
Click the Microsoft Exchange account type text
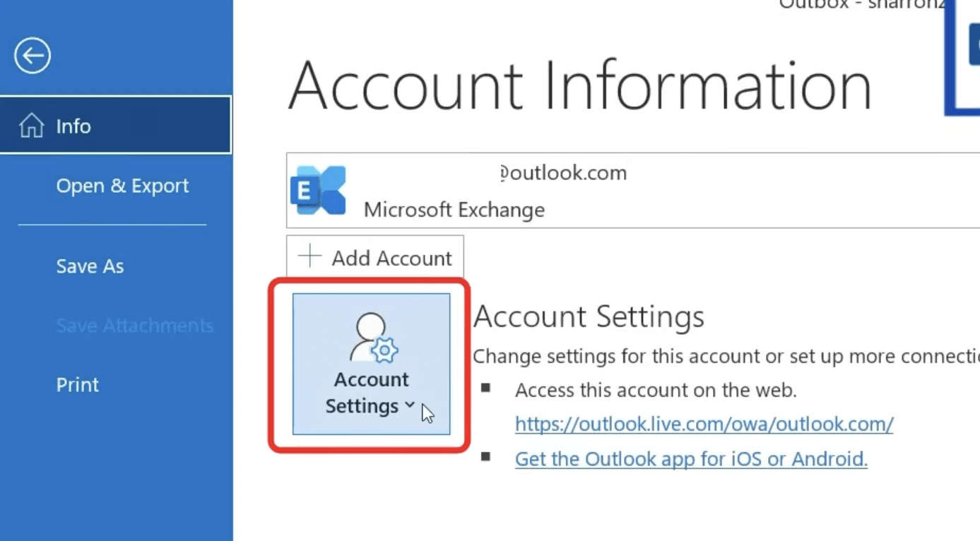pos(454,210)
